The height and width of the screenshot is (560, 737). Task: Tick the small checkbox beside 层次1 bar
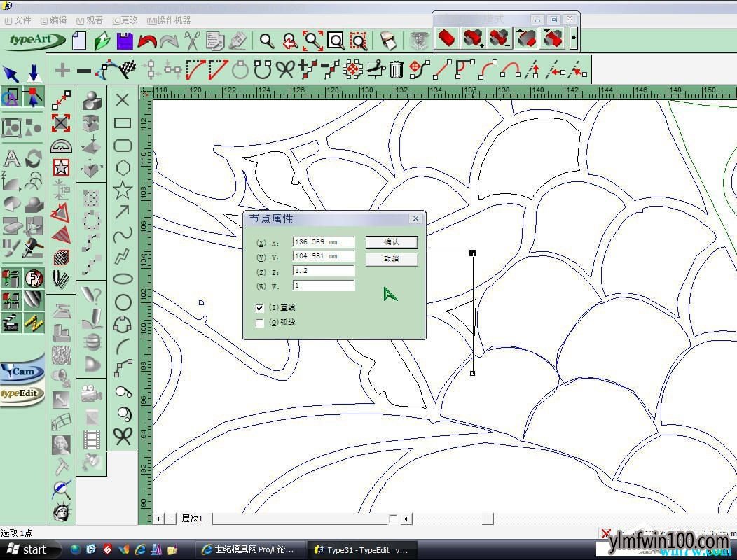[x=392, y=518]
